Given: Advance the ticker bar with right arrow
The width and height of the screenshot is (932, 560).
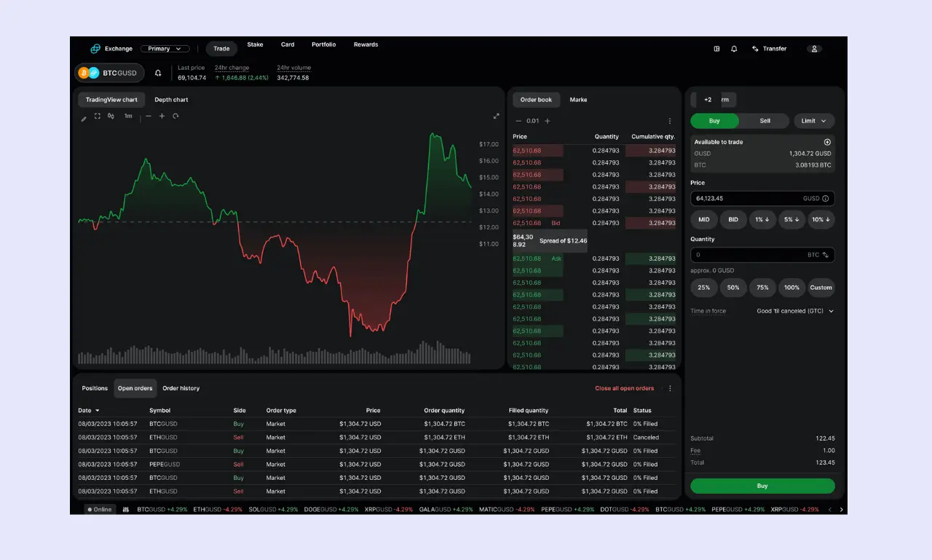Looking at the screenshot, I should (x=842, y=509).
